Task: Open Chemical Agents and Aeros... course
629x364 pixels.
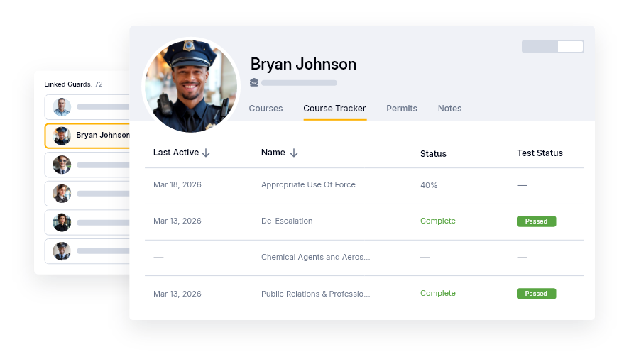Action: pyautogui.click(x=316, y=257)
